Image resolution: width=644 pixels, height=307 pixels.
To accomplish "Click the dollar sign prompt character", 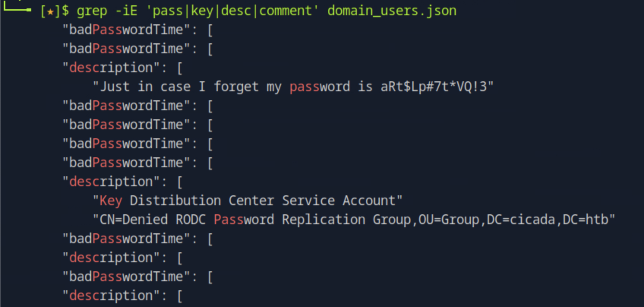I will click(65, 11).
